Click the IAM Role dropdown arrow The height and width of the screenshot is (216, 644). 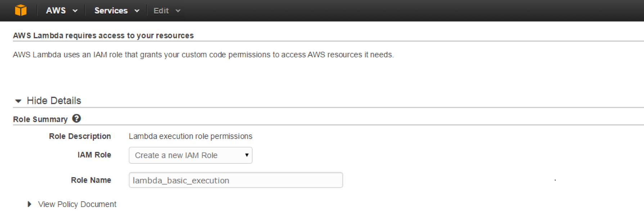[x=247, y=155]
